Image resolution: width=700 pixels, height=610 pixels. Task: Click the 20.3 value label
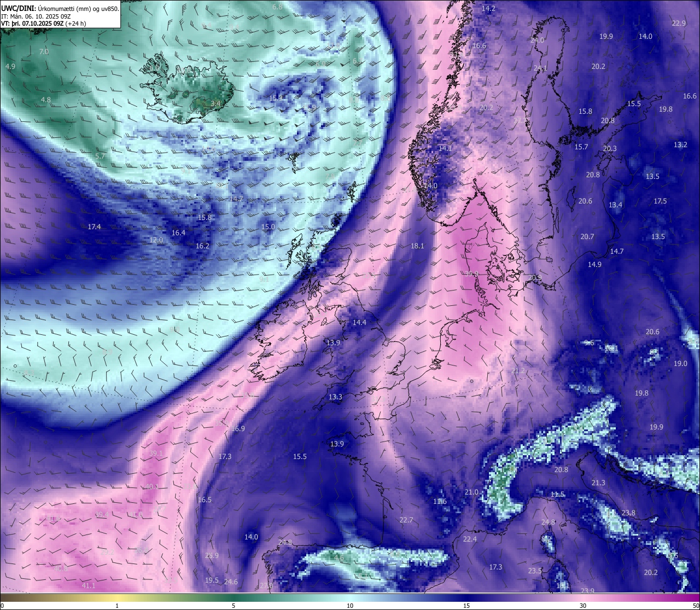[x=610, y=149]
